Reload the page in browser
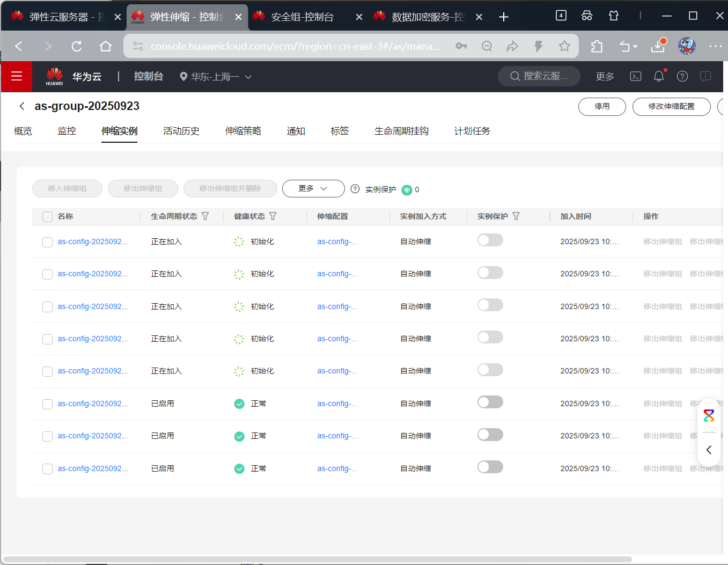 [77, 46]
